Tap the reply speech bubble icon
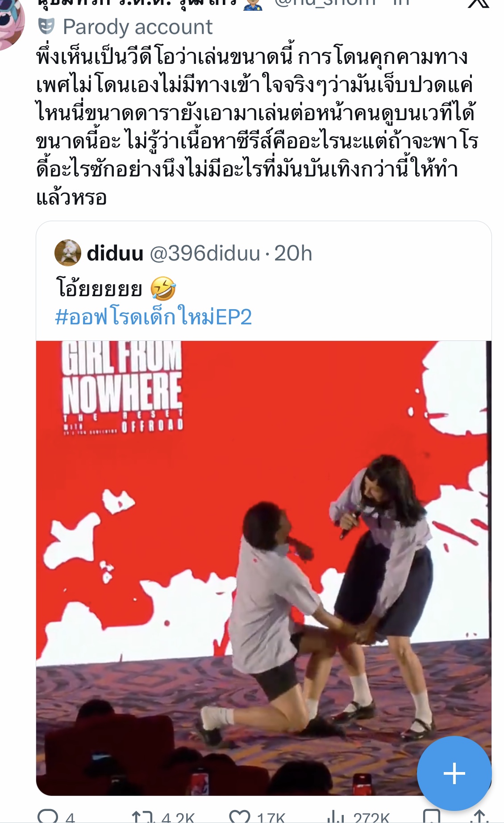This screenshot has height=823, width=504. pos(48,817)
